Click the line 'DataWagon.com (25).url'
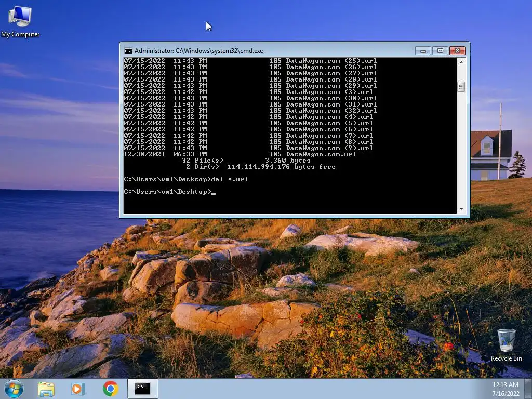This screenshot has height=399, width=532. (x=250, y=61)
